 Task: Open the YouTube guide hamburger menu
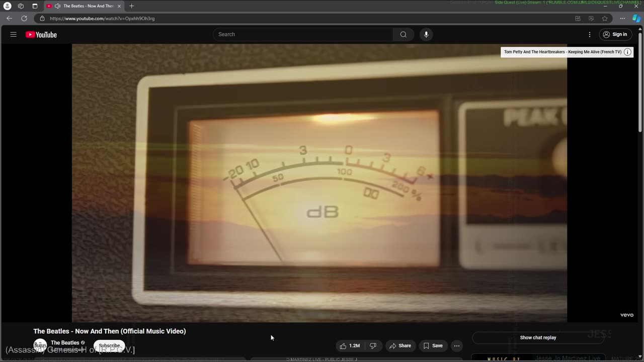point(14,35)
